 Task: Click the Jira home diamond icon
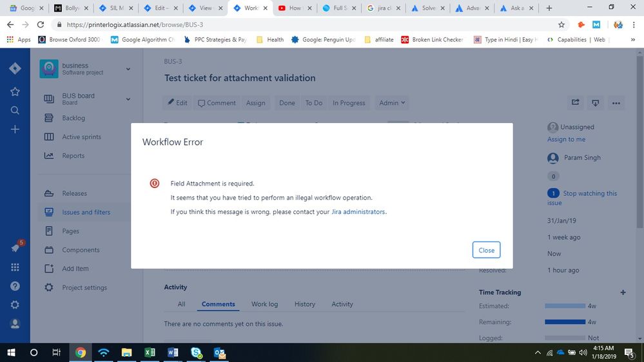coord(15,69)
